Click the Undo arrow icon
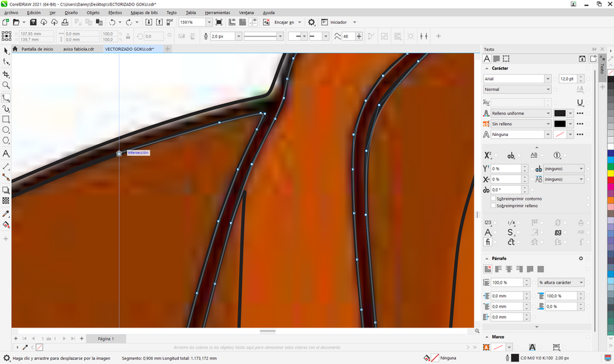 point(112,23)
